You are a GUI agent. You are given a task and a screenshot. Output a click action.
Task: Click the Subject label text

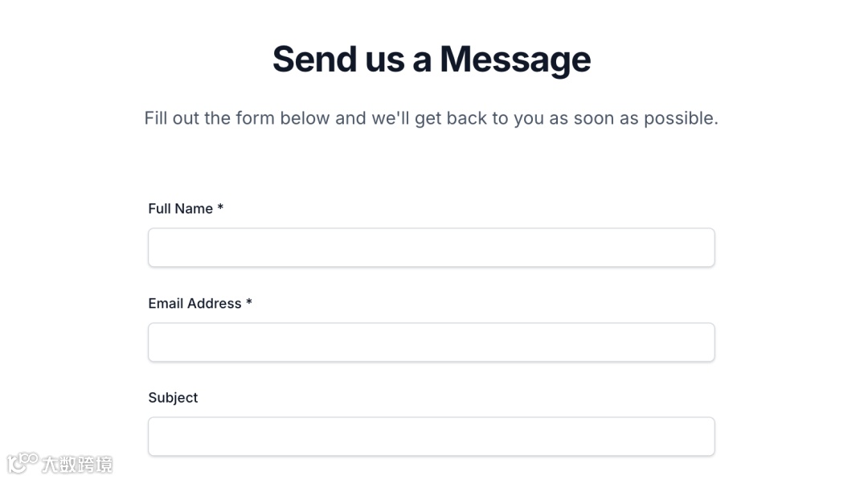coord(173,398)
